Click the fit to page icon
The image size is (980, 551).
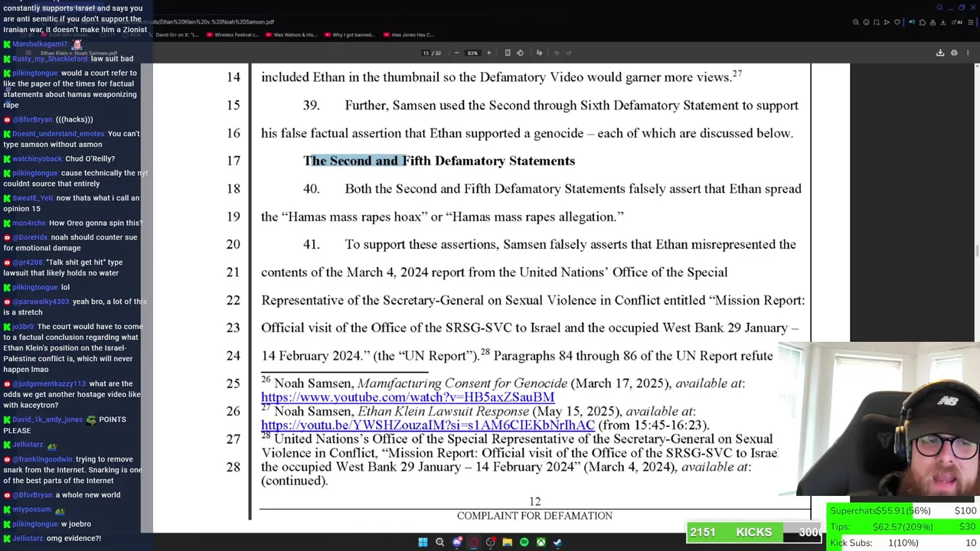(x=508, y=53)
